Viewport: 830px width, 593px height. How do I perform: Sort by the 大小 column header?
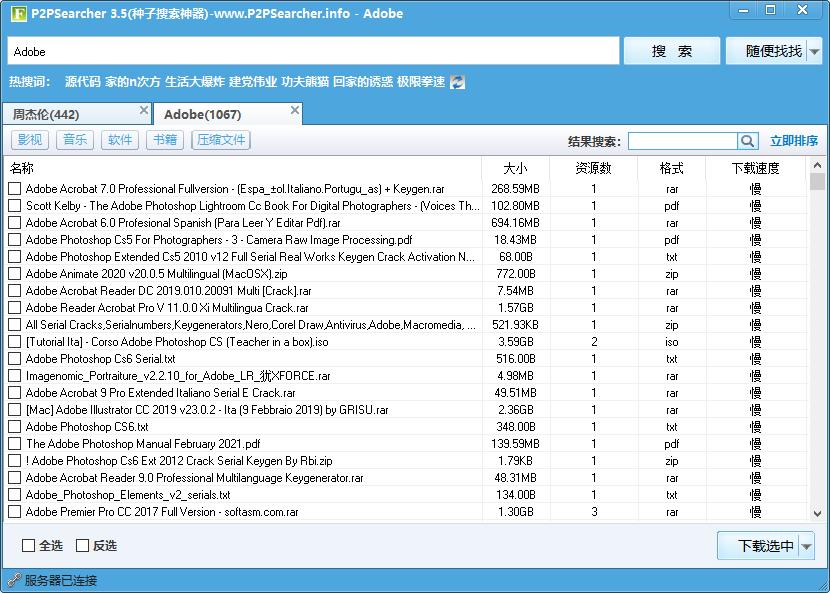[516, 168]
